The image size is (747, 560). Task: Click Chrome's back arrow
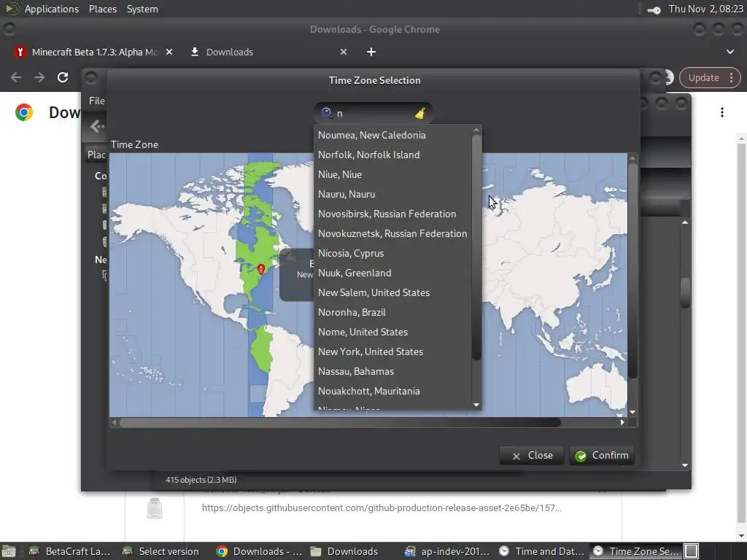pos(16,77)
